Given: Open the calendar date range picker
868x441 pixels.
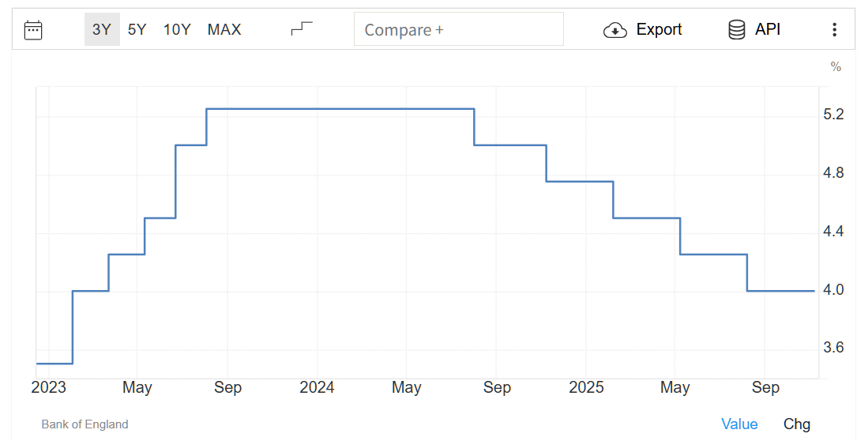Looking at the screenshot, I should pyautogui.click(x=33, y=30).
